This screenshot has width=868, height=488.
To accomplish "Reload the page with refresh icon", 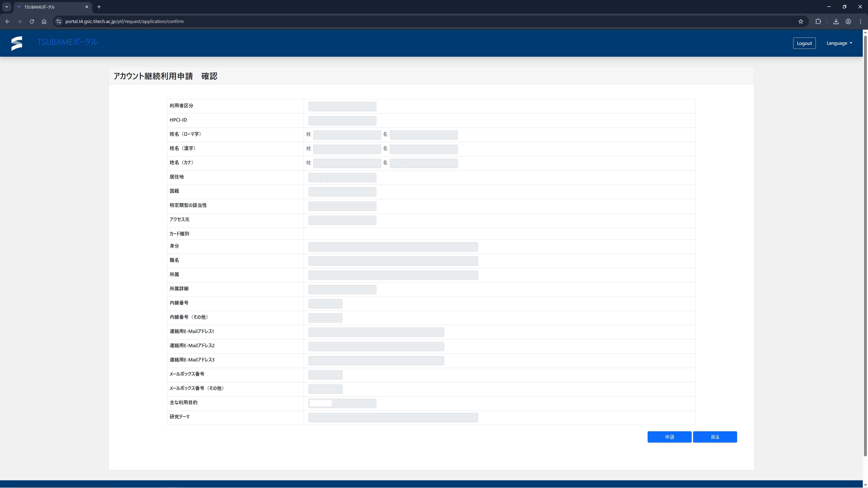I will 32,21.
